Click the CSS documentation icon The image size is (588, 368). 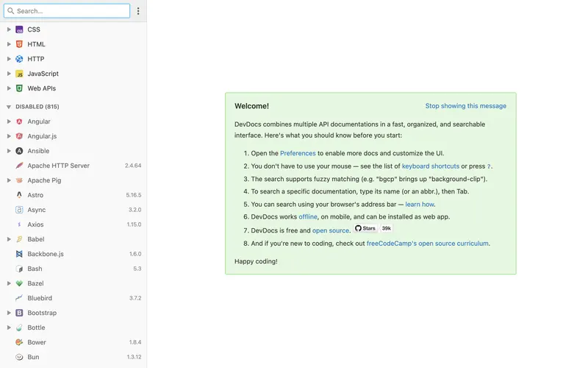[x=19, y=29]
